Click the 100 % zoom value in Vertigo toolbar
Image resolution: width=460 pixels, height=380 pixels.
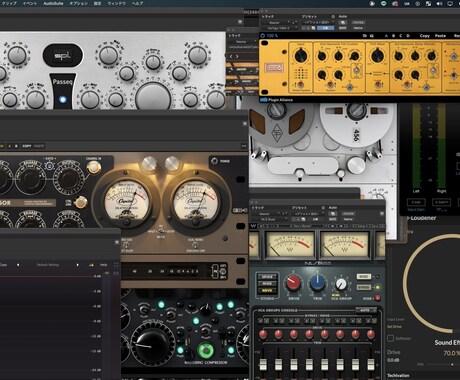272,36
